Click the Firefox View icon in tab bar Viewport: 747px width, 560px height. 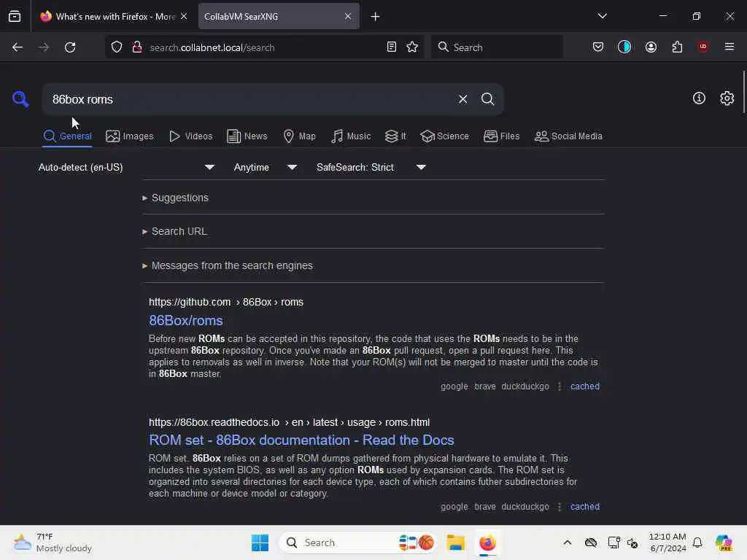click(15, 17)
